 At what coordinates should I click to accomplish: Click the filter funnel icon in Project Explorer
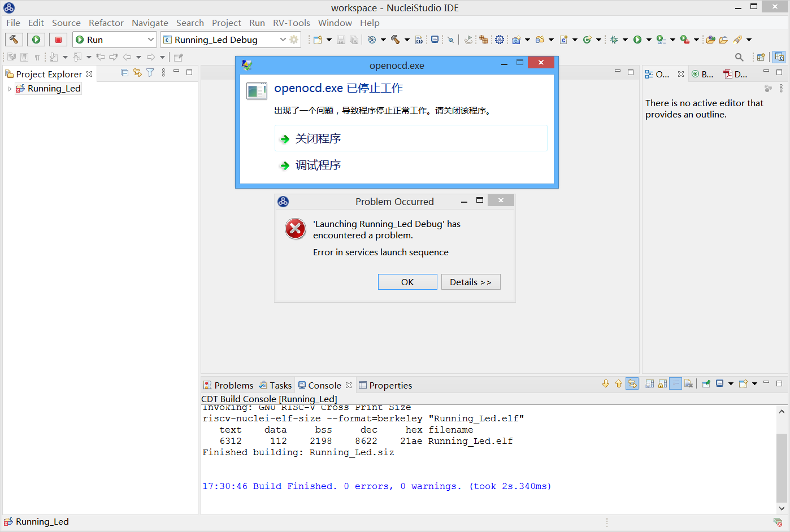[150, 72]
